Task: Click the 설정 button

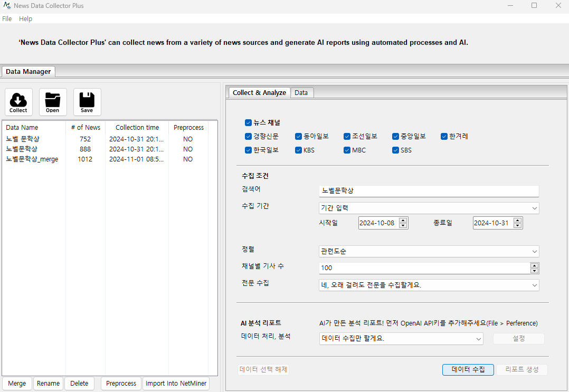Action: tap(518, 338)
